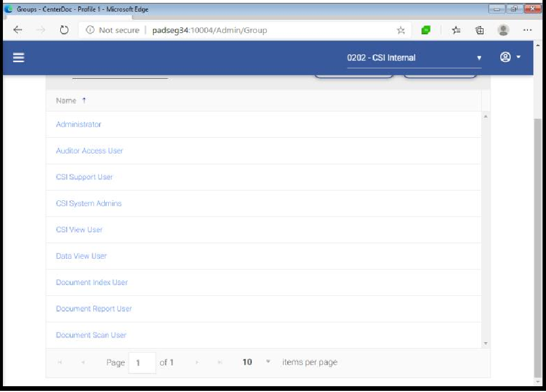Go to the previous page of results
This screenshot has height=392, width=546.
[x=83, y=362]
